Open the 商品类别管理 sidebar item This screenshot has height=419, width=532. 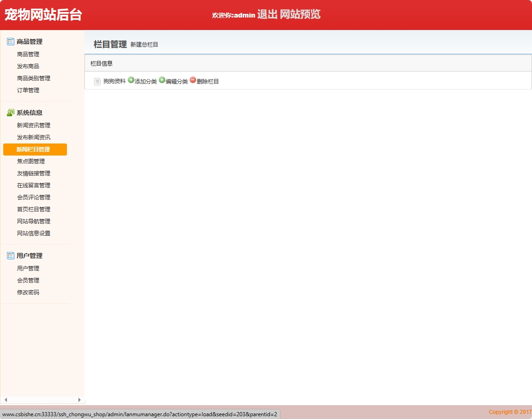point(34,78)
